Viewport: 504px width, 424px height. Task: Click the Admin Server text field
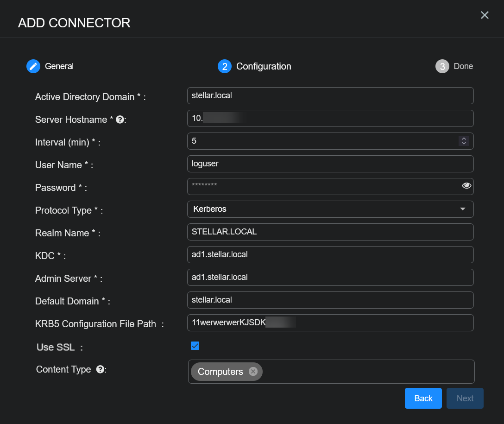click(330, 277)
